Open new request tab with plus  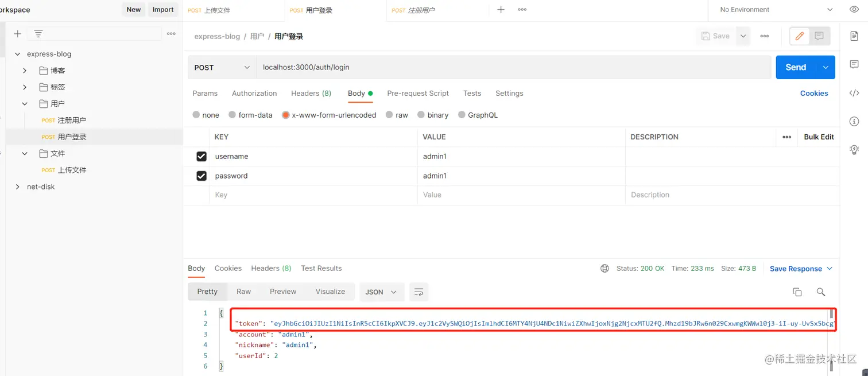coord(501,10)
